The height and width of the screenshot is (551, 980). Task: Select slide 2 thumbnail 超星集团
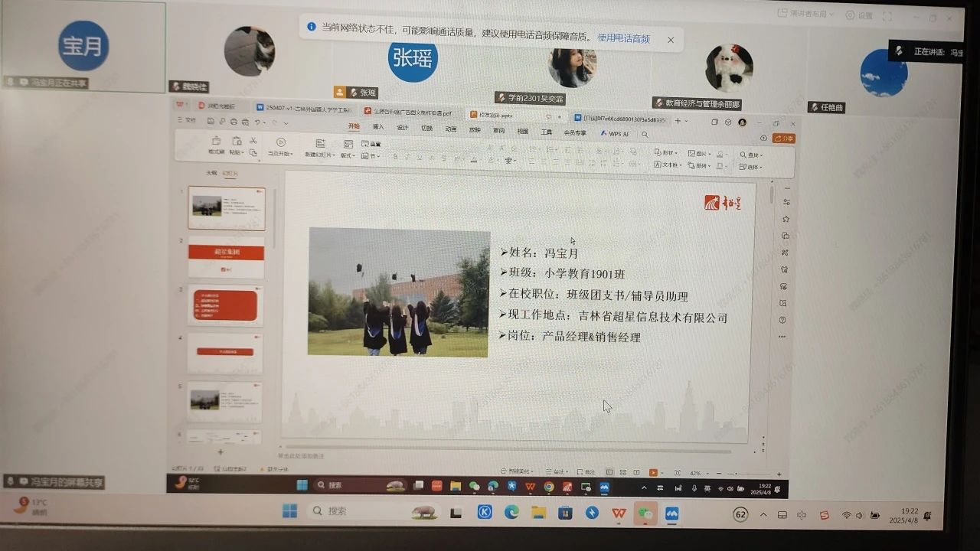click(226, 258)
